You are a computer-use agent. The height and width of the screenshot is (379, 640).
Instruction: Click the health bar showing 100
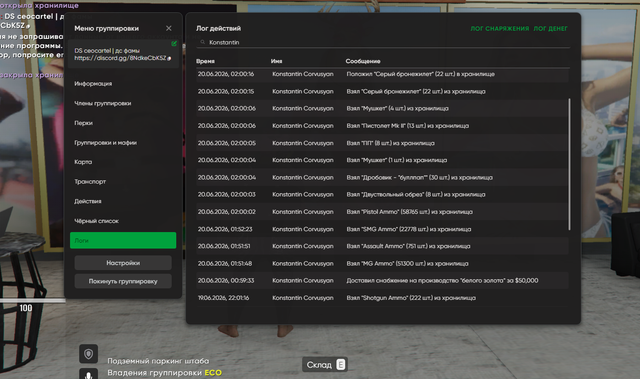[33, 301]
